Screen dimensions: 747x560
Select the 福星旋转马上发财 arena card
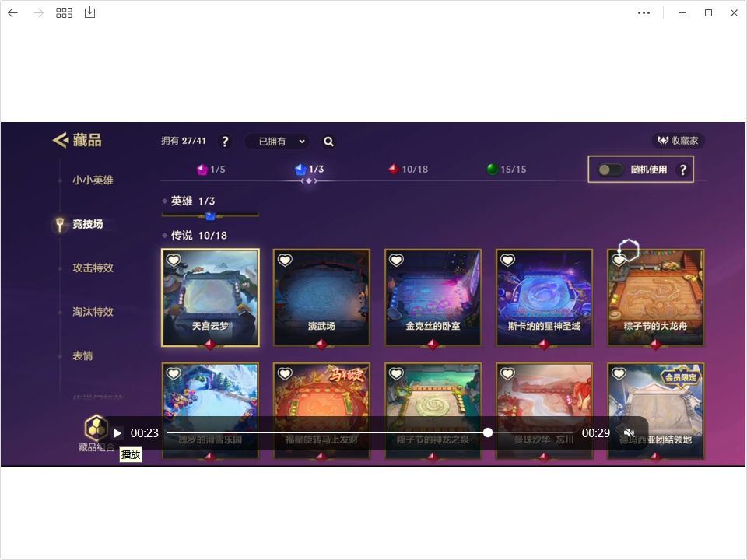coord(321,411)
